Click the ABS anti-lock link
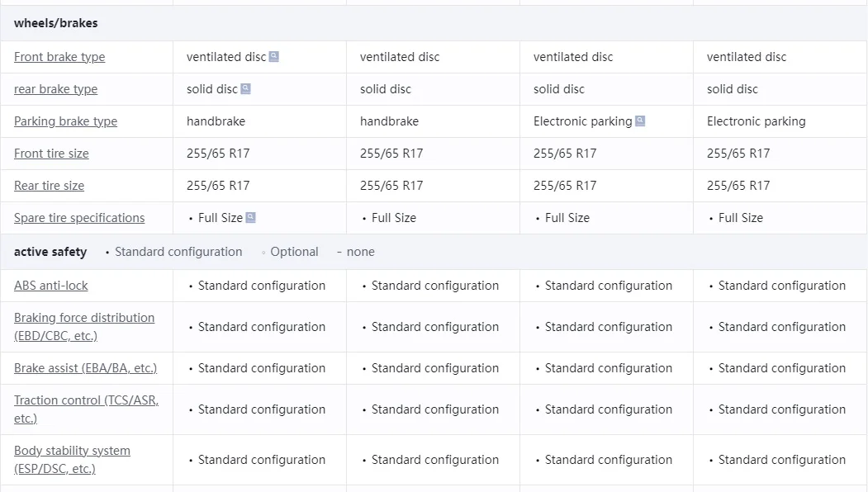The image size is (868, 492). coord(51,286)
